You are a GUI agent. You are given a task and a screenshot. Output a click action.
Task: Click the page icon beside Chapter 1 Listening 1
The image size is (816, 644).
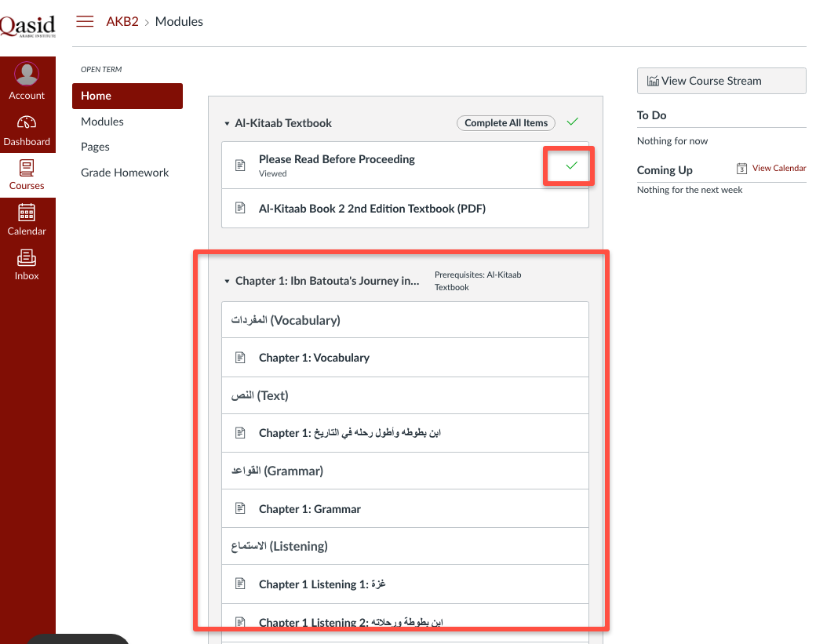240,584
